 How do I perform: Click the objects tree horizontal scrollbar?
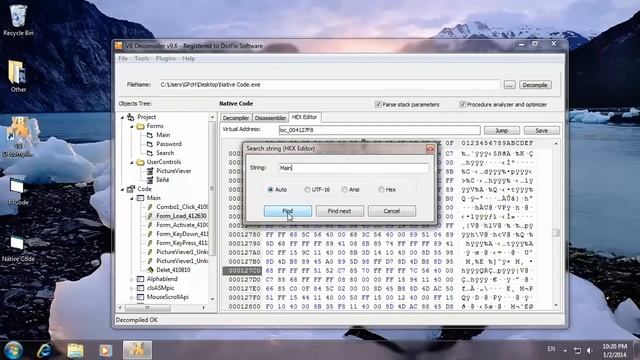[162, 307]
